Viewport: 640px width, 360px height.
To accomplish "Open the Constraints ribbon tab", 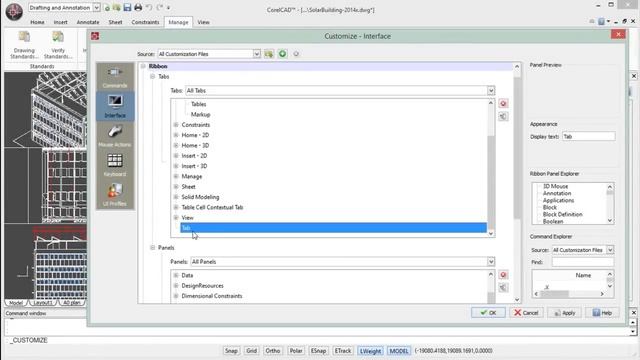I will click(x=145, y=22).
